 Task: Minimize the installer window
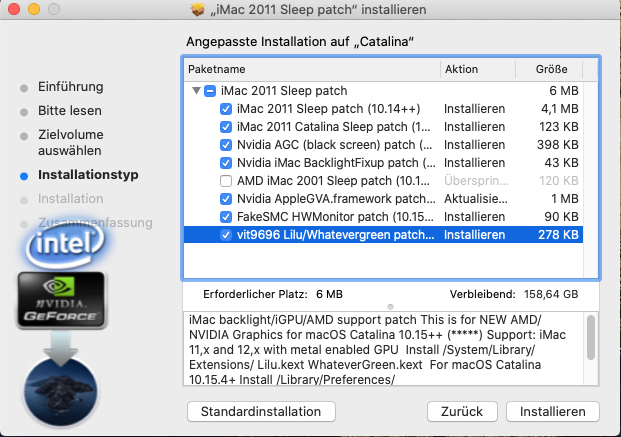click(x=34, y=9)
